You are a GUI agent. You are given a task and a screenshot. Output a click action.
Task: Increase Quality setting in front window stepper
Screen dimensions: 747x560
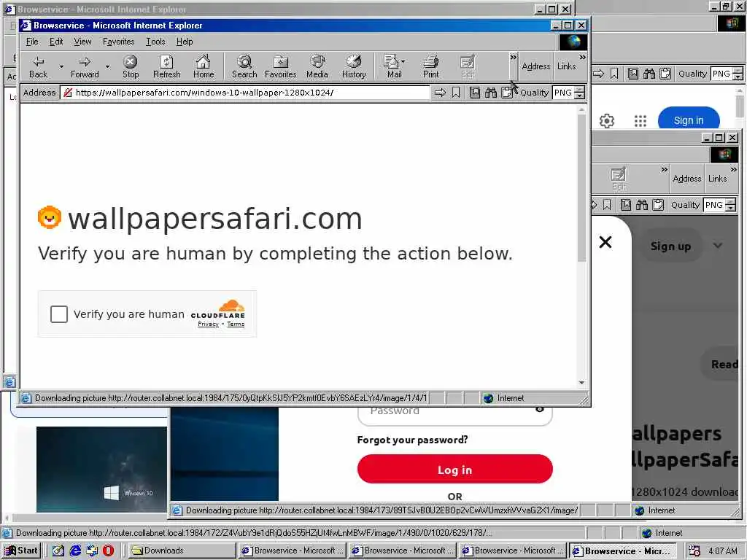[580, 89]
